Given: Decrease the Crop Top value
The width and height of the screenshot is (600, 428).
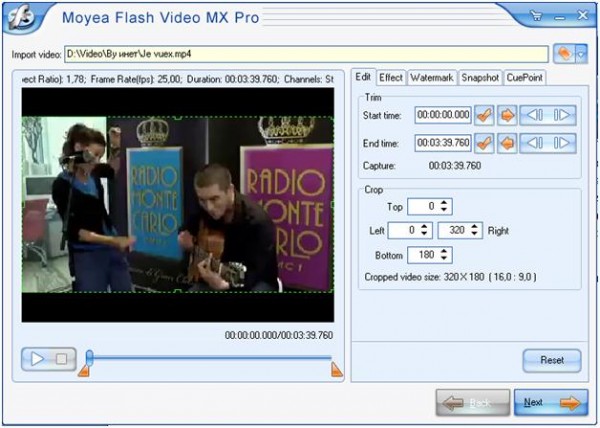Looking at the screenshot, I should click(x=444, y=210).
